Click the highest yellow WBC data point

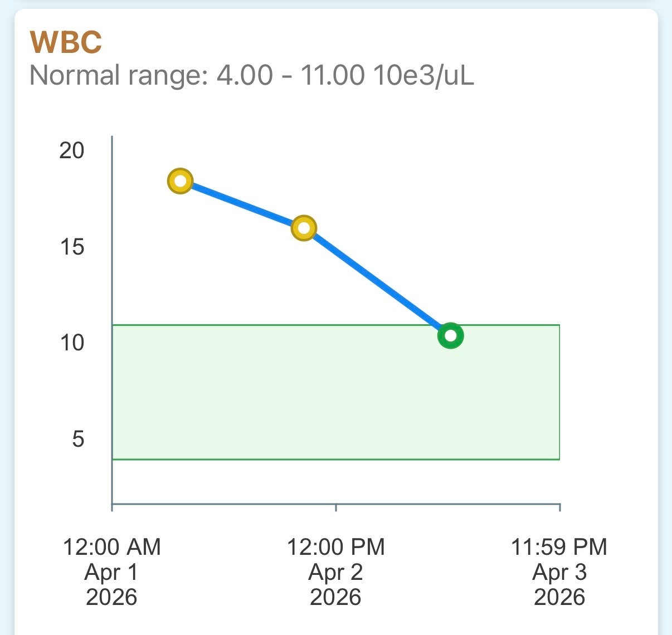coord(180,181)
